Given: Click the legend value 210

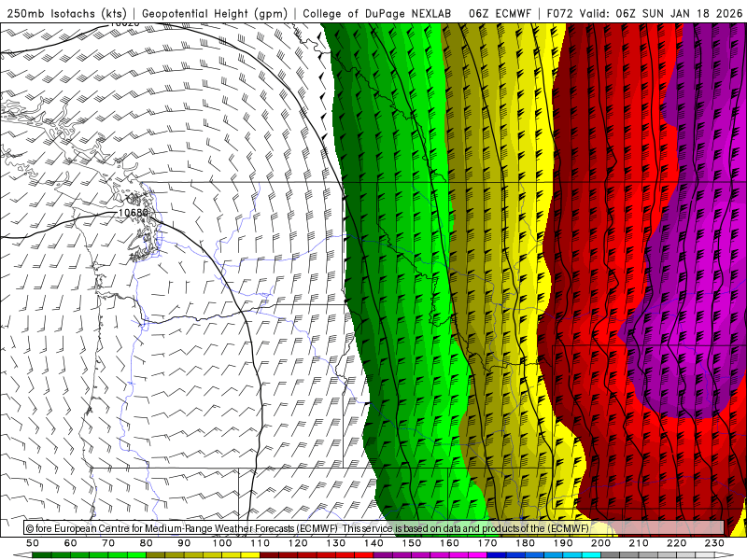Looking at the screenshot, I should coord(639,543).
